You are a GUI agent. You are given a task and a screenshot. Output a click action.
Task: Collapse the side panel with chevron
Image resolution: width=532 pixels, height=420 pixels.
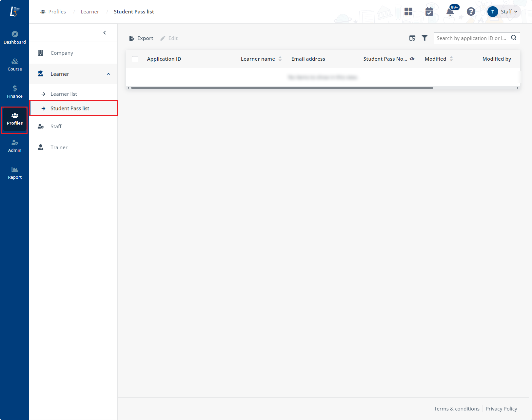tap(105, 33)
